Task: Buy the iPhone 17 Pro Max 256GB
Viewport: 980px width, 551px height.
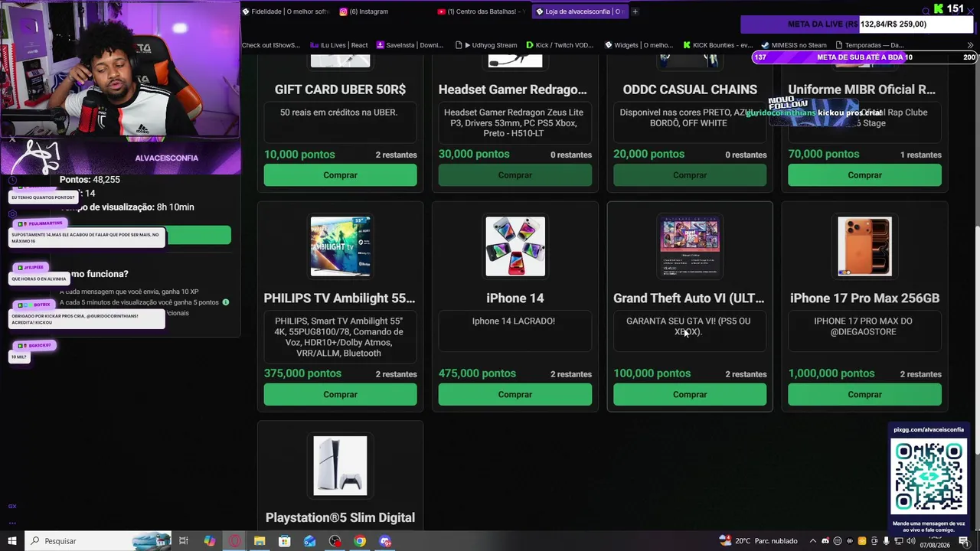Action: (864, 395)
